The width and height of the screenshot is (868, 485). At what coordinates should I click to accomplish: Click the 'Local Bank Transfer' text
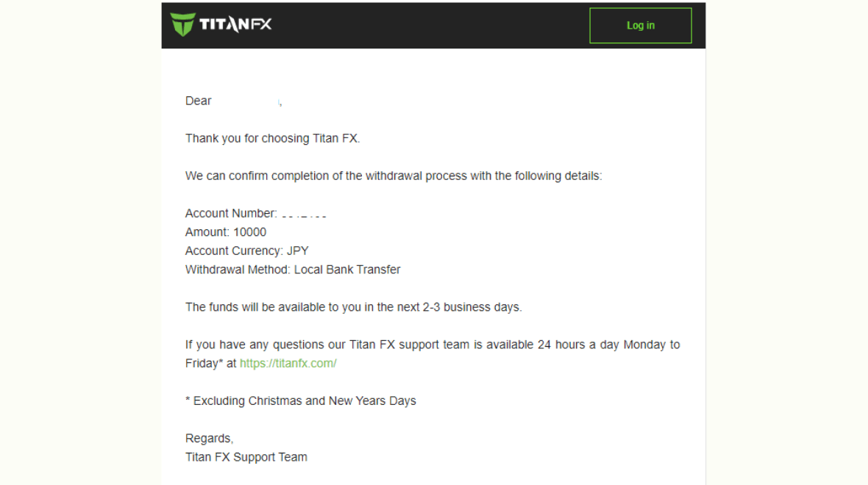pyautogui.click(x=347, y=270)
